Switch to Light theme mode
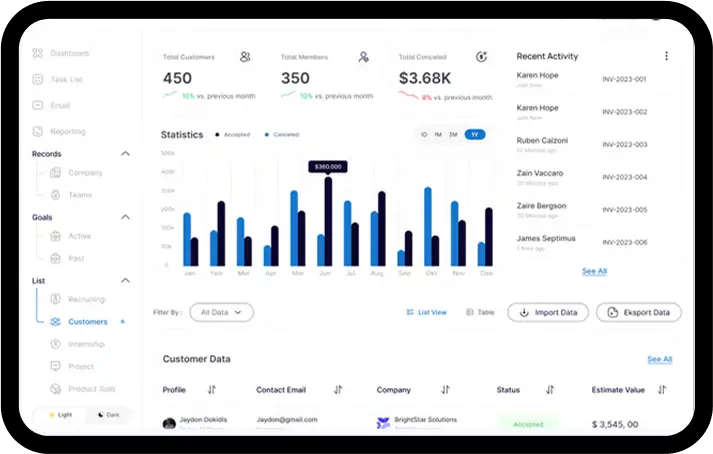Screen dimensions: 713x454 pyautogui.click(x=59, y=414)
